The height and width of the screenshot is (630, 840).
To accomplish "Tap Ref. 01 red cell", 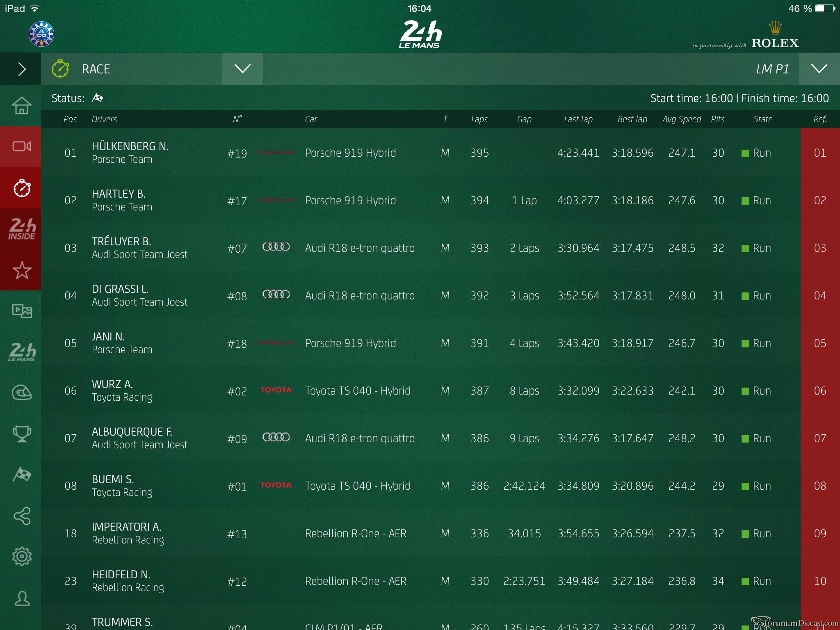I will point(820,153).
